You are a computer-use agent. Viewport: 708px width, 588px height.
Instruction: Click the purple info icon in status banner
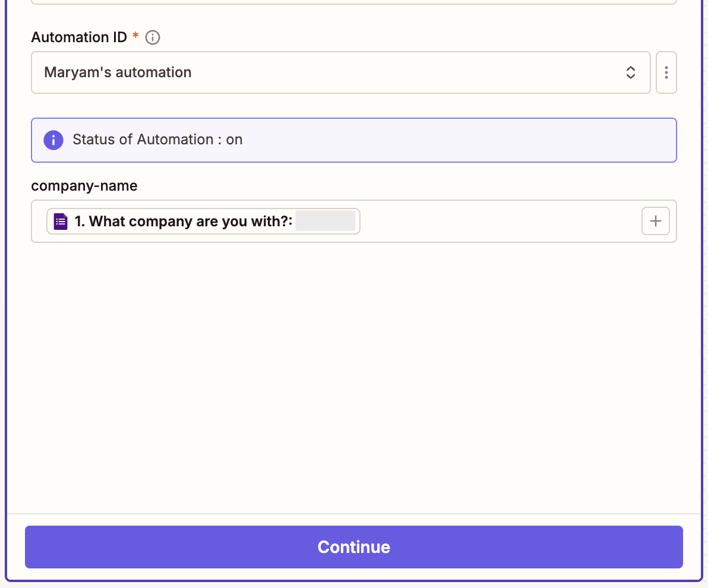tap(53, 140)
